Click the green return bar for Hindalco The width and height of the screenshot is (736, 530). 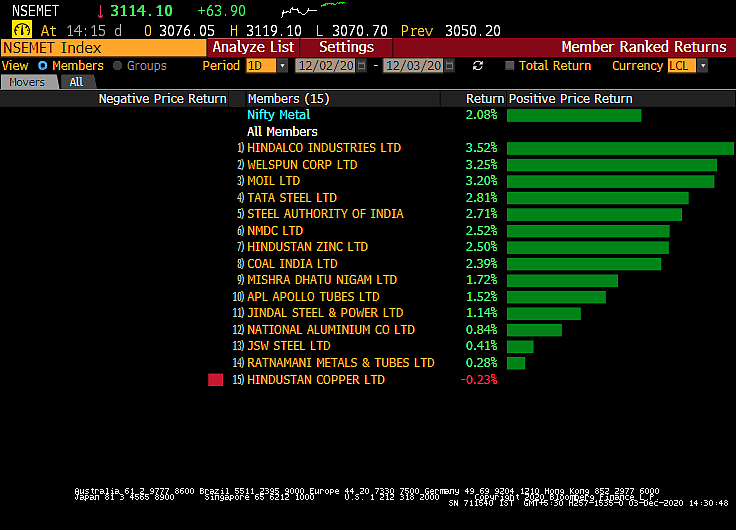(620, 148)
